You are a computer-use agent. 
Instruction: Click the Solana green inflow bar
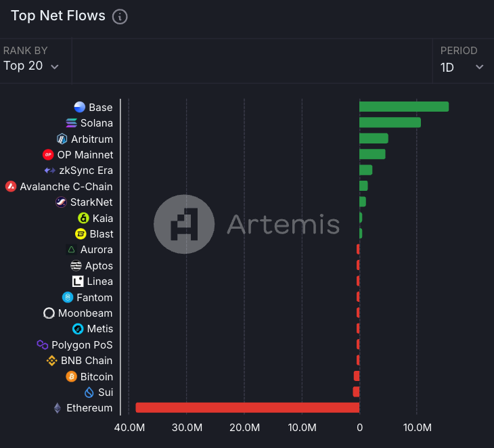390,122
